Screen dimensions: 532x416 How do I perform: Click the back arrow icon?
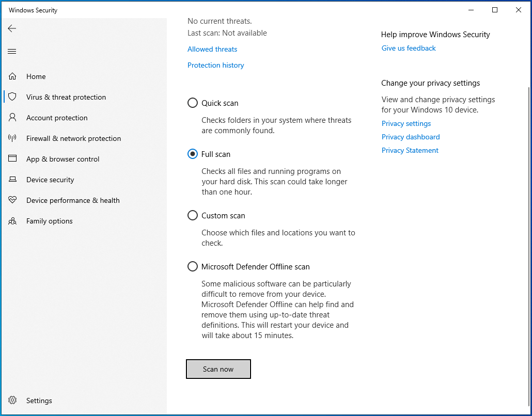pos(12,28)
